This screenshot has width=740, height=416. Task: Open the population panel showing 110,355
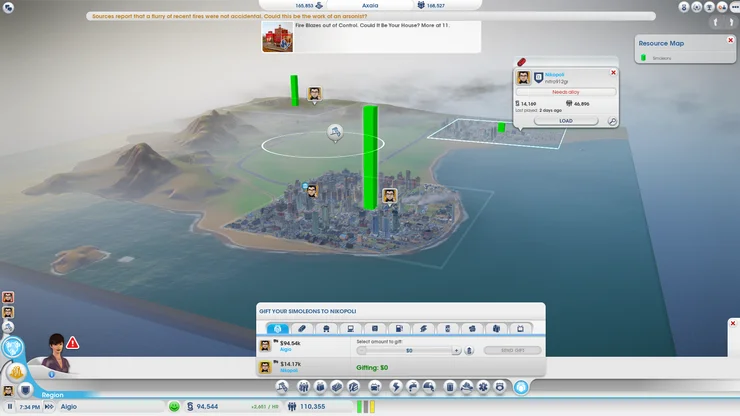[319, 407]
